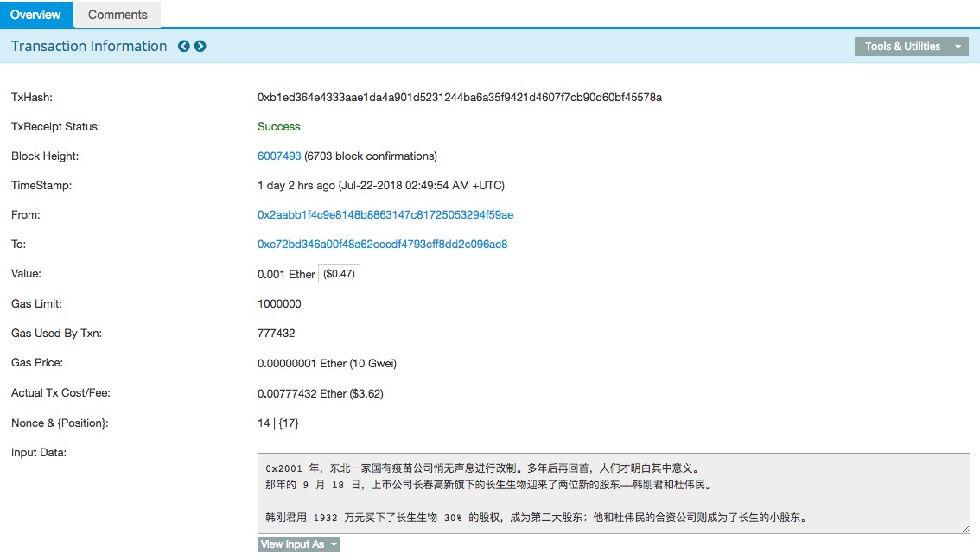The height and width of the screenshot is (560, 980).
Task: Click the Nonce value 14 | {17}
Action: 277,423
